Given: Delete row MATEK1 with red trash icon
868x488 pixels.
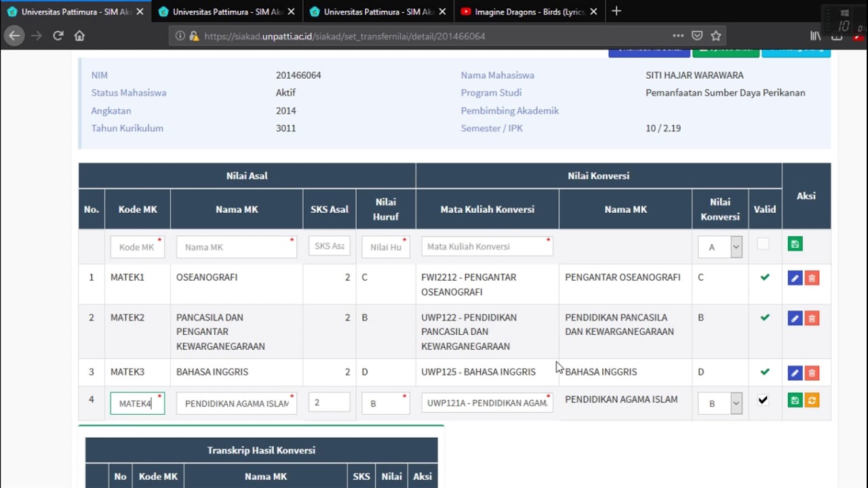Looking at the screenshot, I should [x=812, y=278].
